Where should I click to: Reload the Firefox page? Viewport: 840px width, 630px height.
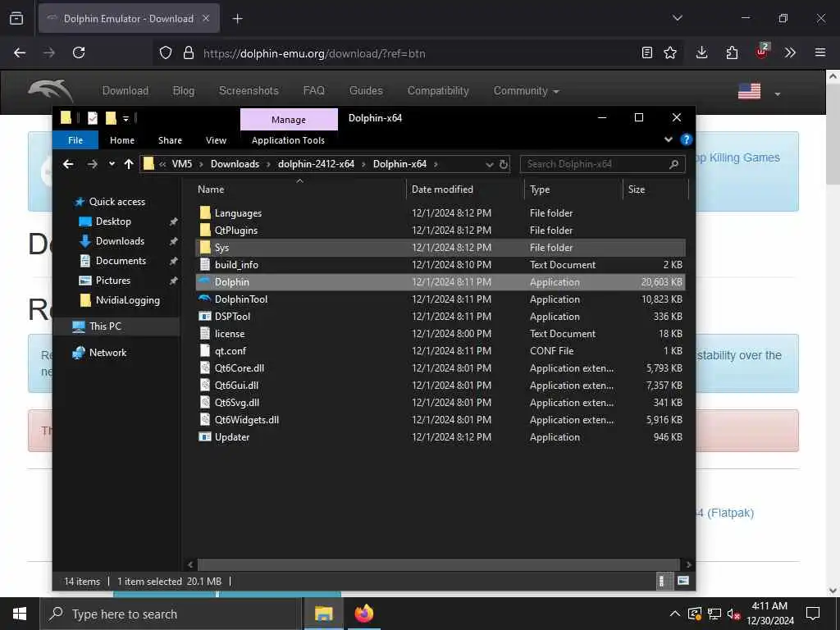point(79,52)
